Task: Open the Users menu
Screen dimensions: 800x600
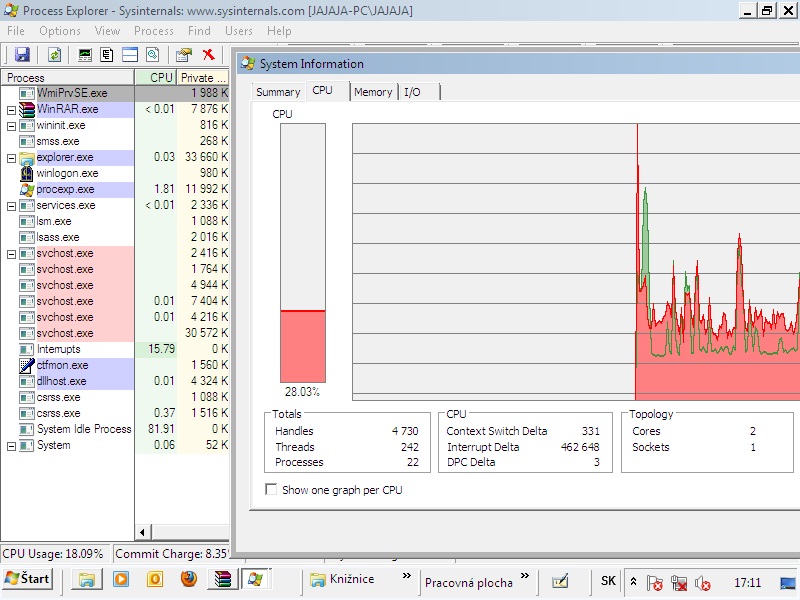Action: pyautogui.click(x=239, y=31)
